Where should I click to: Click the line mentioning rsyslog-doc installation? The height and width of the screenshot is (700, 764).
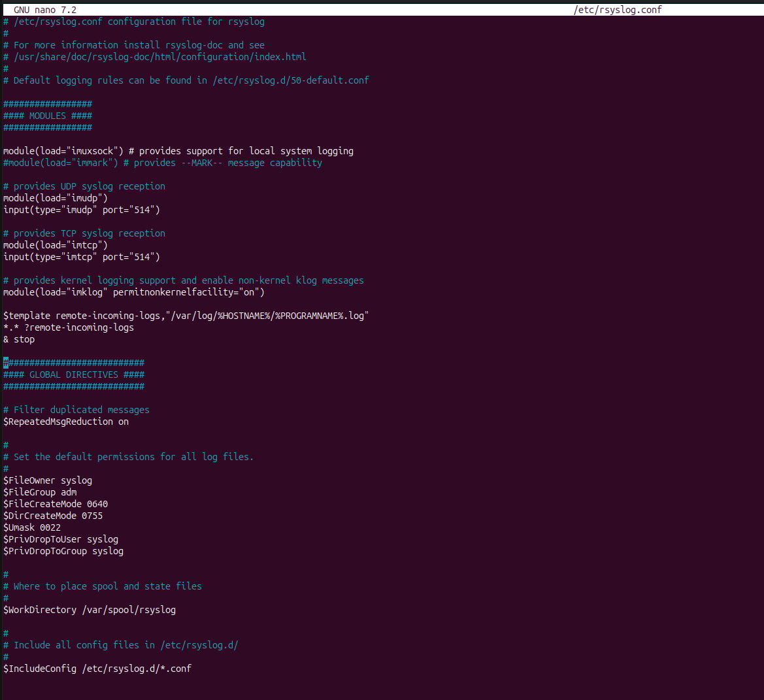(134, 45)
